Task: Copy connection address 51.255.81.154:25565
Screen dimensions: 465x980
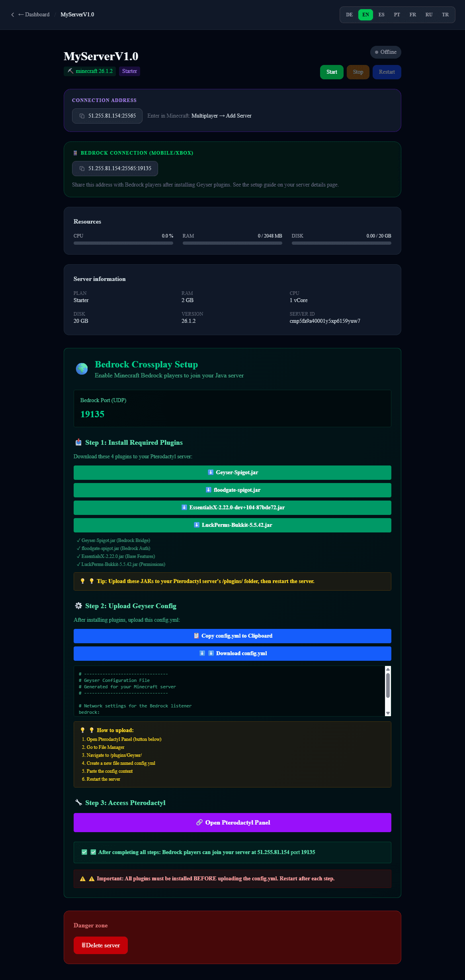Action: (x=107, y=116)
